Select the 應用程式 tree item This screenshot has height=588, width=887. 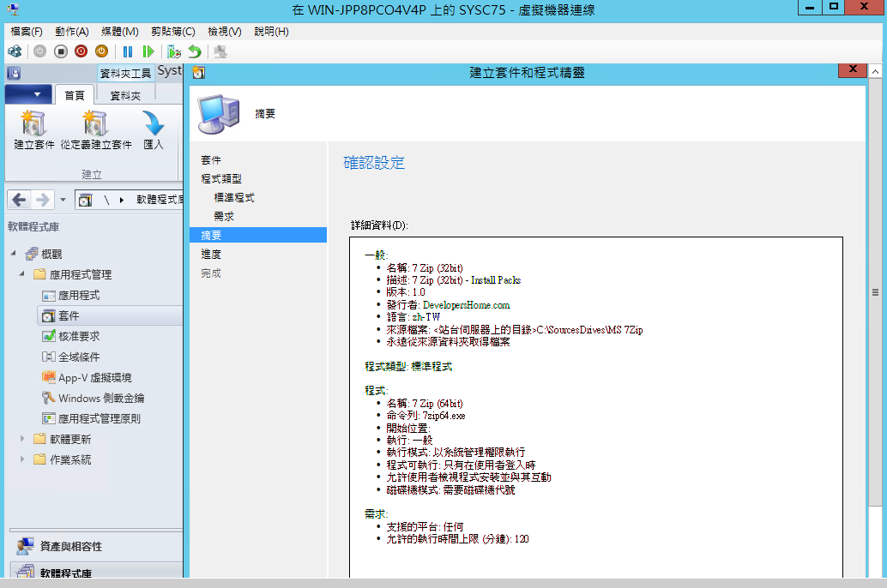click(79, 295)
